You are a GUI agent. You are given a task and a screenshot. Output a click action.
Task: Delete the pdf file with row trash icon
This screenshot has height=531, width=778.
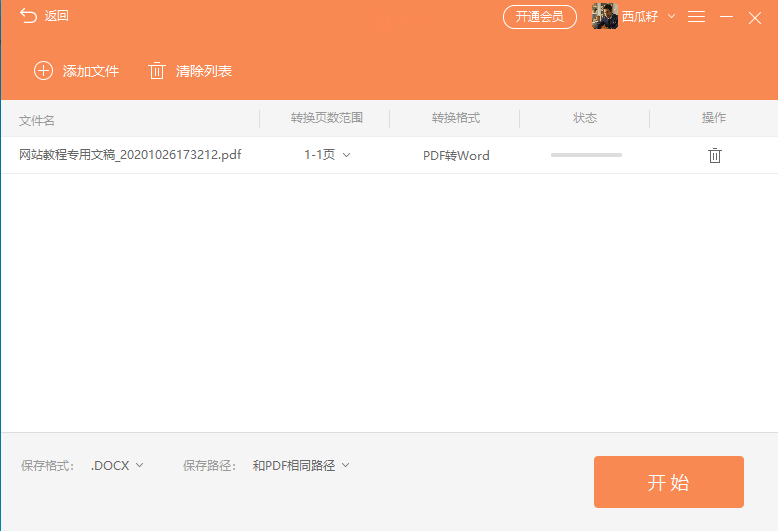714,155
